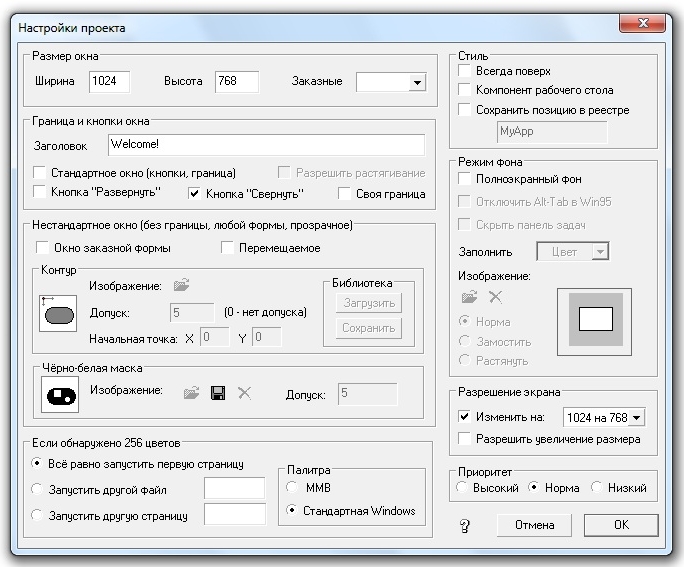Toggle 'Компонент рабочего стола' checkbox
684x567 pixels.
point(464,90)
